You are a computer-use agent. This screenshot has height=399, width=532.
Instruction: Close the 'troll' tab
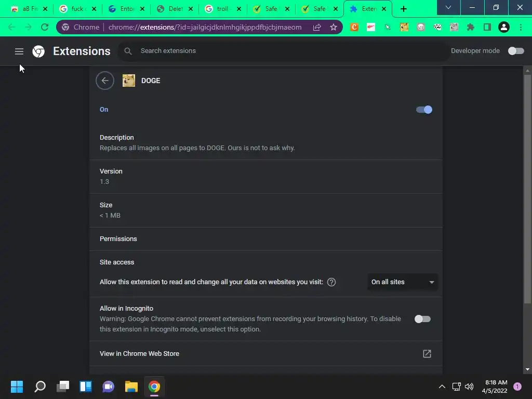(x=239, y=9)
